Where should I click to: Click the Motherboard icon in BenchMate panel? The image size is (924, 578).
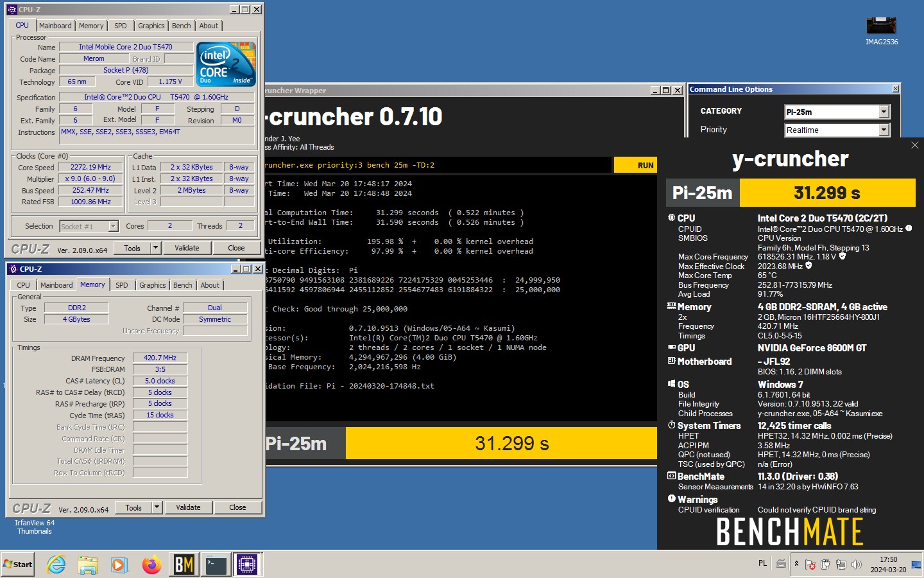671,361
